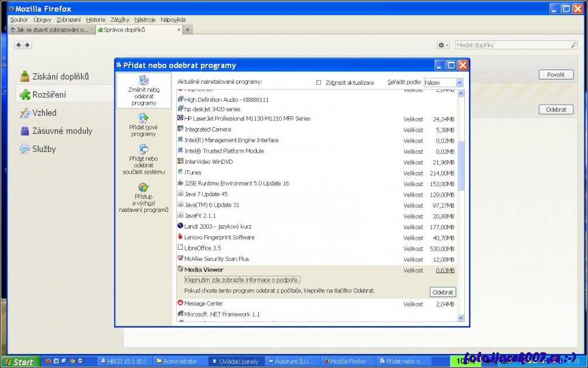Select Přidat nebo odebrat součásti systému icon
The image size is (588, 368).
tap(143, 149)
